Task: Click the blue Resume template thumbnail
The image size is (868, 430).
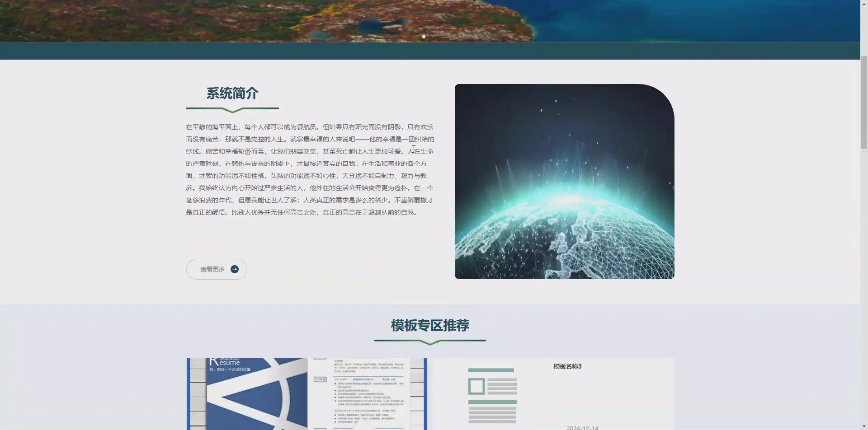Action: coord(246,394)
